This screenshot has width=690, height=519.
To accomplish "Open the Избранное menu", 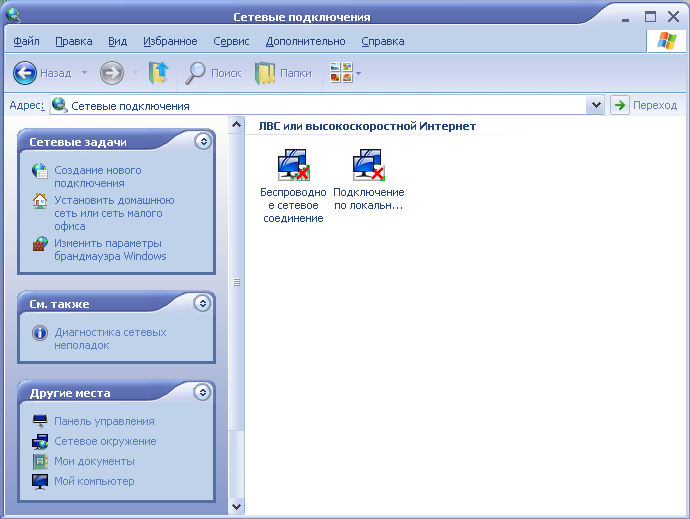I will tap(170, 41).
